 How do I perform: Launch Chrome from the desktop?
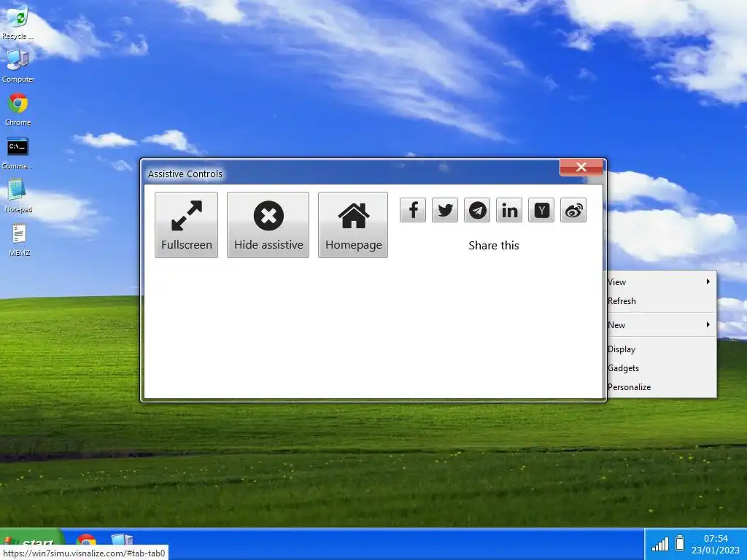pos(18,109)
